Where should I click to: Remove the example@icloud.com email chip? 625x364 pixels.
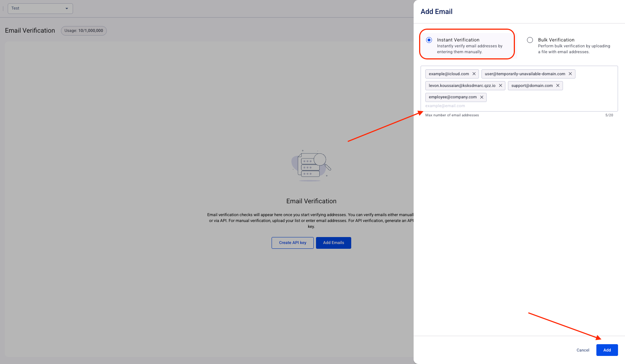pyautogui.click(x=474, y=74)
